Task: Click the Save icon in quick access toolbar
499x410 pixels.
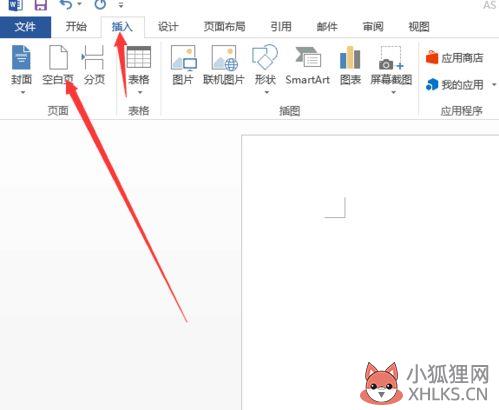Action: pyautogui.click(x=41, y=5)
